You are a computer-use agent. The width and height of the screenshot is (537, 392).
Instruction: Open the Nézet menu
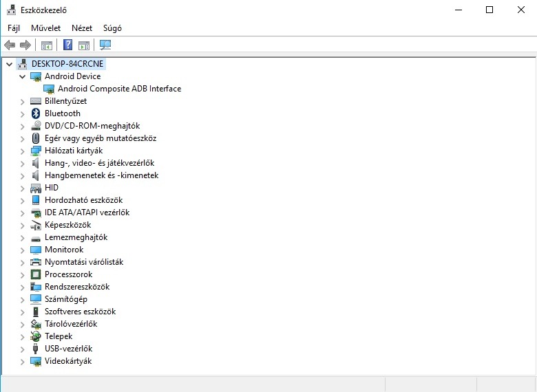[x=82, y=28]
